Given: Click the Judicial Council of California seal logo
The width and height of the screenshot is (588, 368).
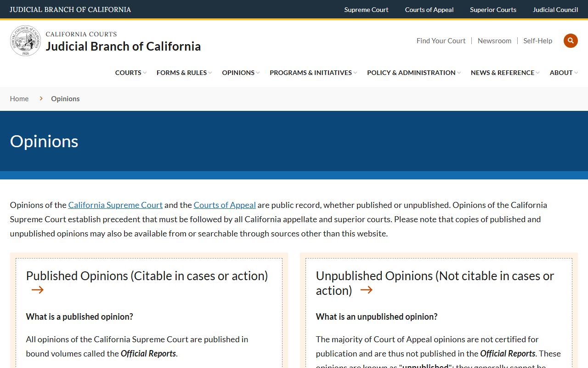Looking at the screenshot, I should [x=26, y=41].
